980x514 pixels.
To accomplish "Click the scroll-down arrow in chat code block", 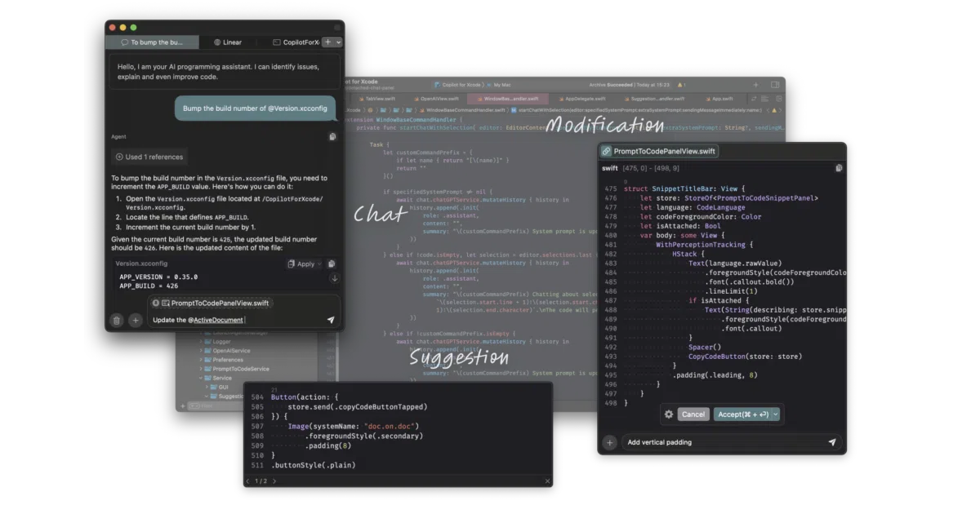I will pyautogui.click(x=334, y=279).
